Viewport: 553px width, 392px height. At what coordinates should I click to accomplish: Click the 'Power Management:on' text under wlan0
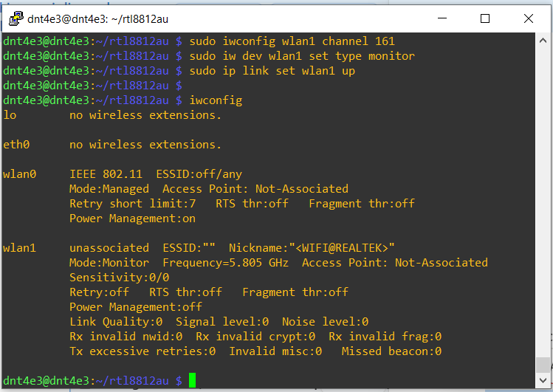point(132,219)
